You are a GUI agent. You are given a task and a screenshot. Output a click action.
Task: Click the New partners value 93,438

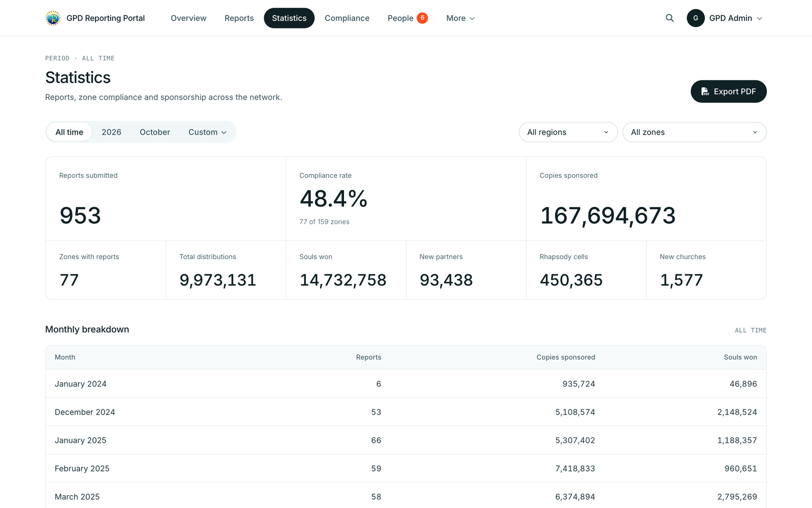click(x=446, y=280)
